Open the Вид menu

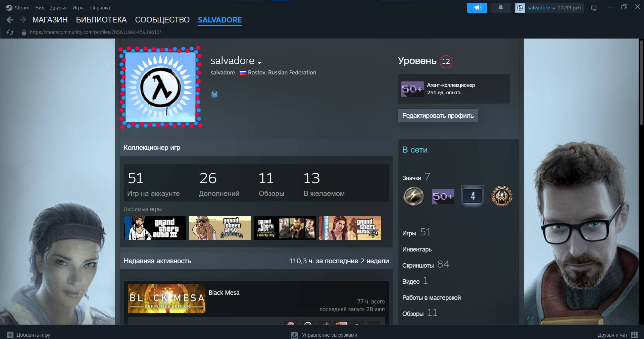point(40,7)
